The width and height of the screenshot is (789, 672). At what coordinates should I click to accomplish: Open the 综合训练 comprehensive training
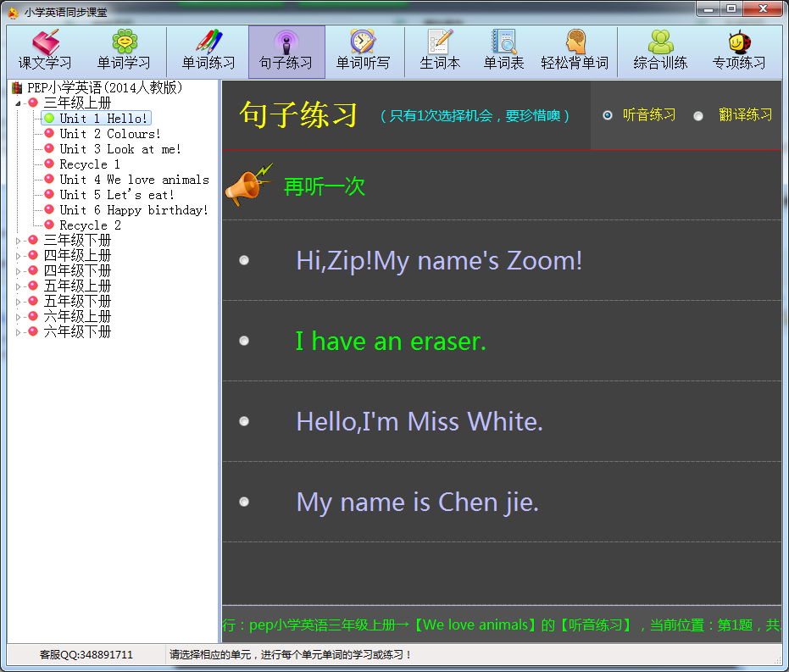[660, 51]
